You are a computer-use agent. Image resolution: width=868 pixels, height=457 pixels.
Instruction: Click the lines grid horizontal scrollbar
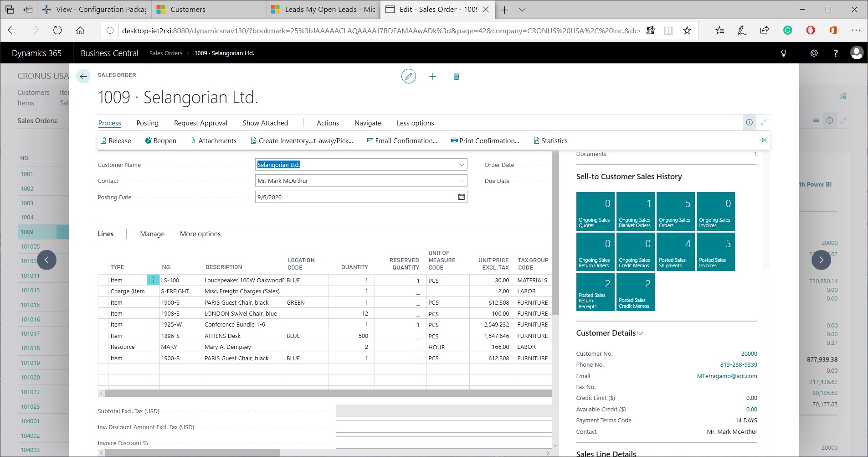point(328,393)
